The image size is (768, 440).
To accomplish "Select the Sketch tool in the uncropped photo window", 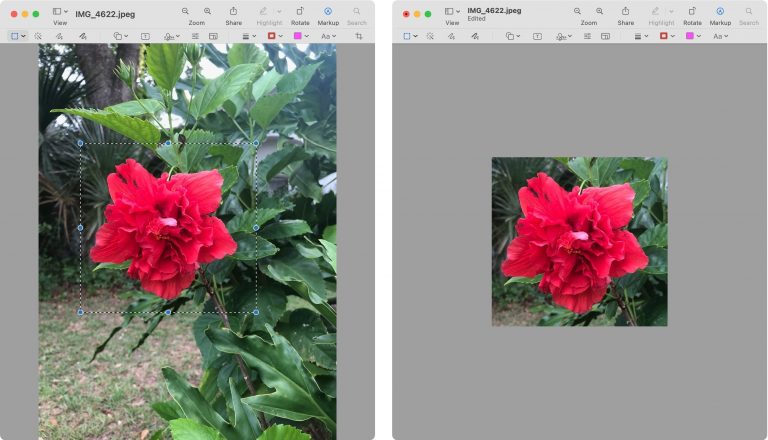I will point(59,36).
